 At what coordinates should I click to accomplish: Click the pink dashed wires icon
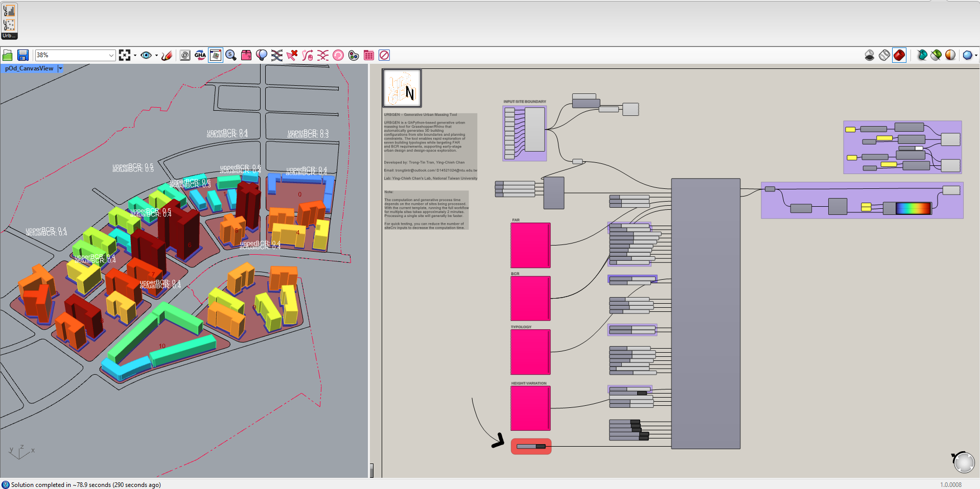coord(323,55)
